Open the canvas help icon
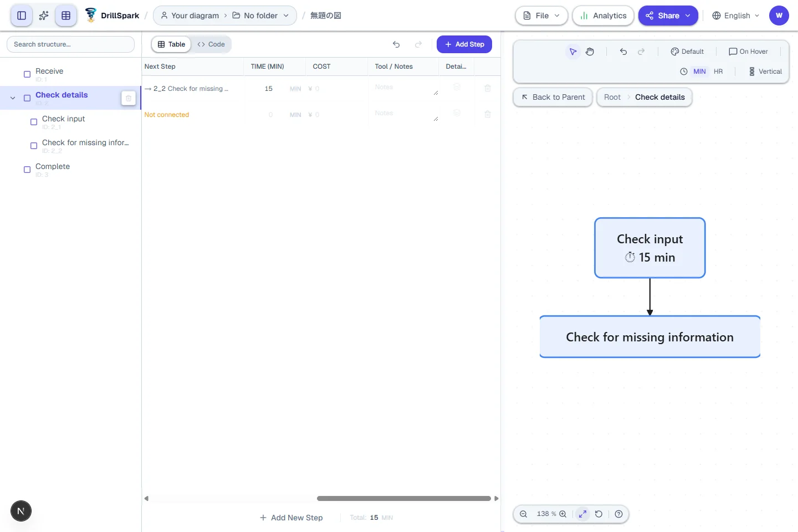 [x=619, y=514]
